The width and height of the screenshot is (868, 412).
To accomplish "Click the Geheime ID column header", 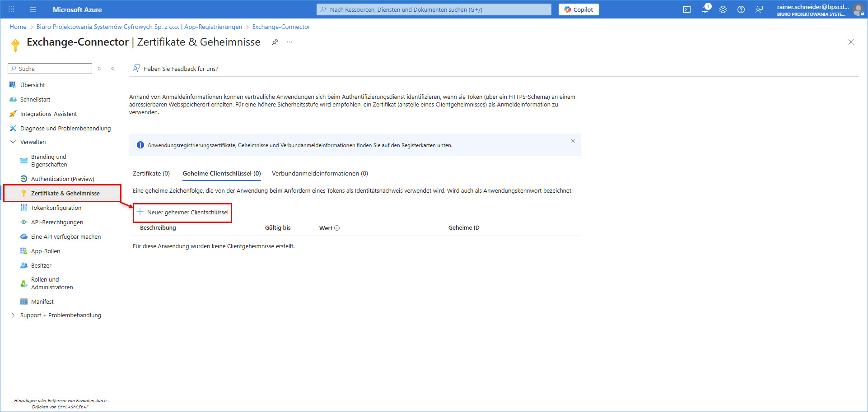I will coord(464,228).
